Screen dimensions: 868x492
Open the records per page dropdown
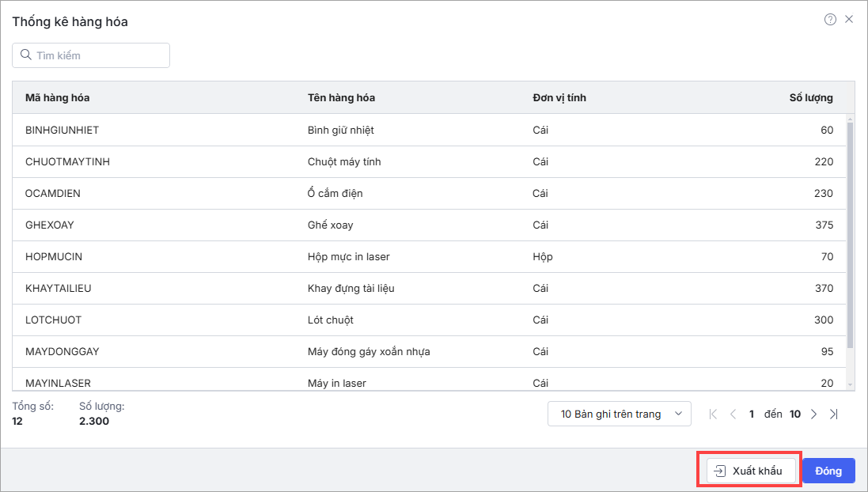(619, 414)
